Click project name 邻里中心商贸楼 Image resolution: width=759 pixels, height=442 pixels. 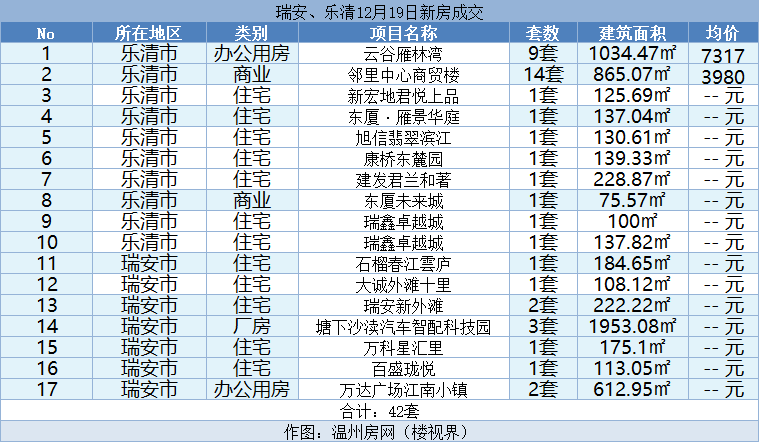click(x=403, y=75)
